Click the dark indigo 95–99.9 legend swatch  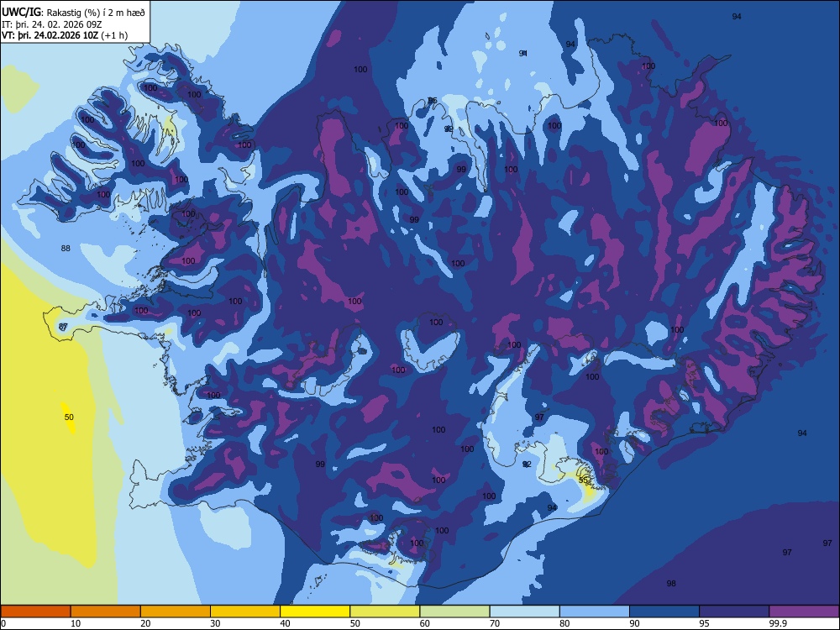coord(734,612)
